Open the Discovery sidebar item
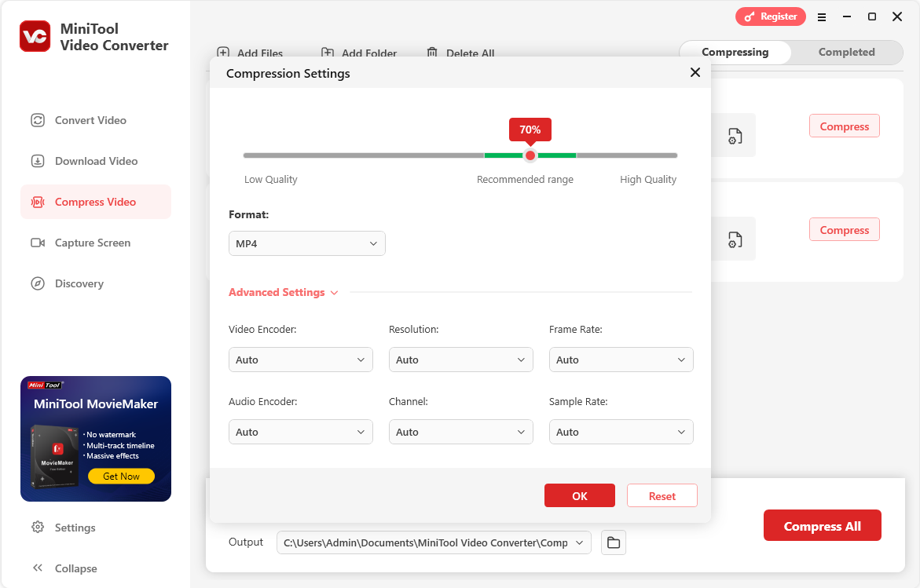920x588 pixels. [x=79, y=283]
